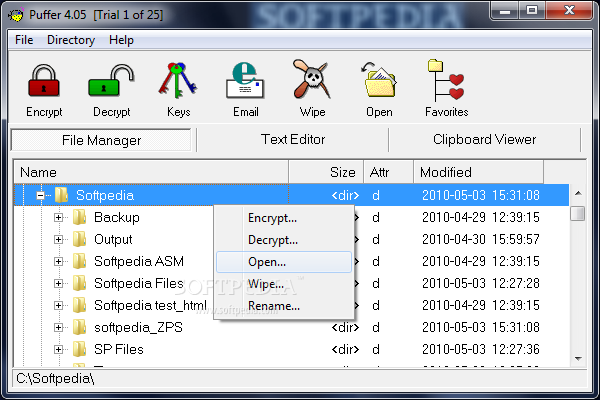Click the Open folder toolbar icon
This screenshot has width=600, height=400.
click(x=379, y=80)
